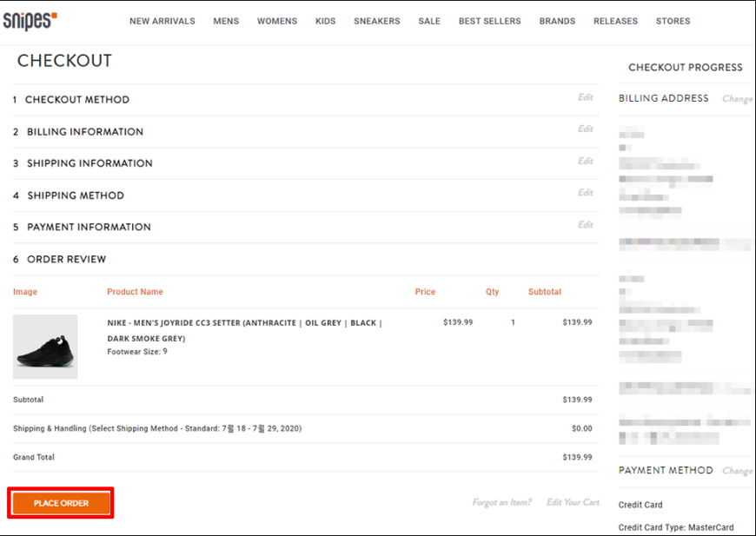View BEST SELLERS from the navigation
Screen dimensions: 756x536
[x=490, y=21]
